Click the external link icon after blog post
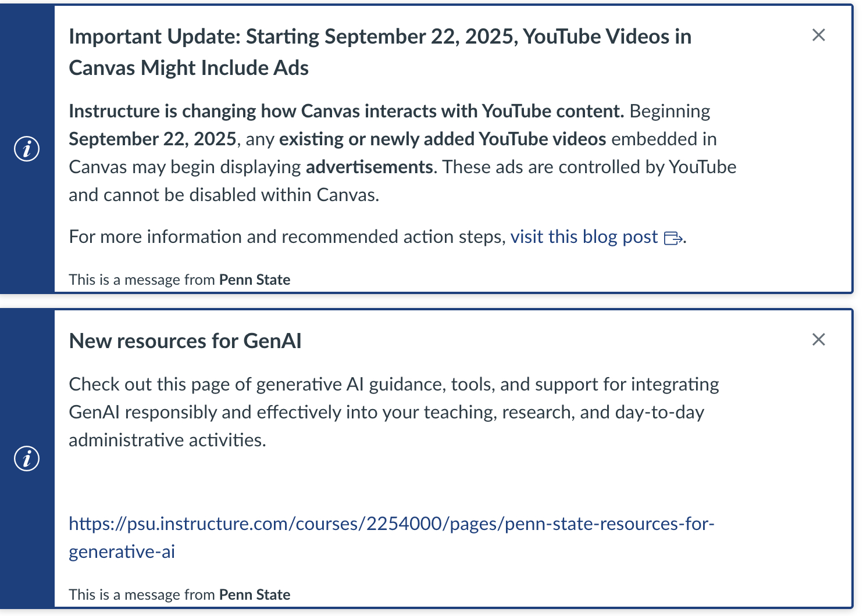The width and height of the screenshot is (863, 616). click(673, 238)
